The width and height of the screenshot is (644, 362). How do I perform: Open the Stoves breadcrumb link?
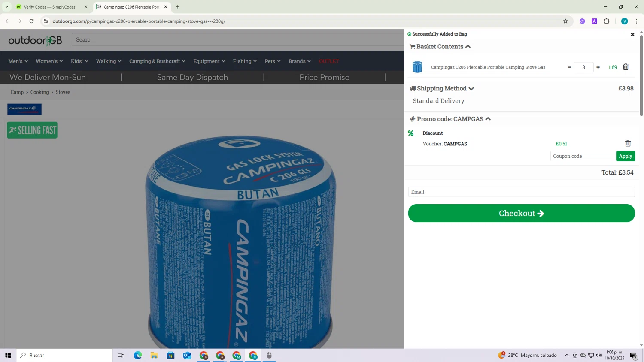[x=63, y=92]
